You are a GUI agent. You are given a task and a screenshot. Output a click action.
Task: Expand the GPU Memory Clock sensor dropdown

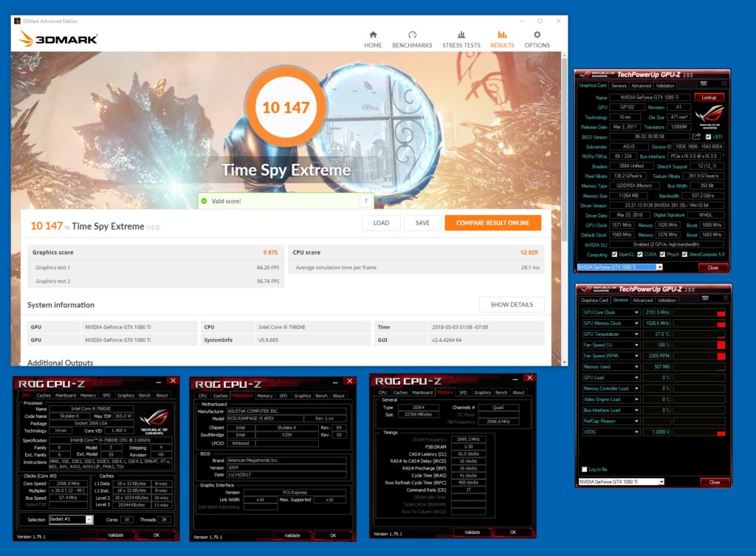pos(636,323)
